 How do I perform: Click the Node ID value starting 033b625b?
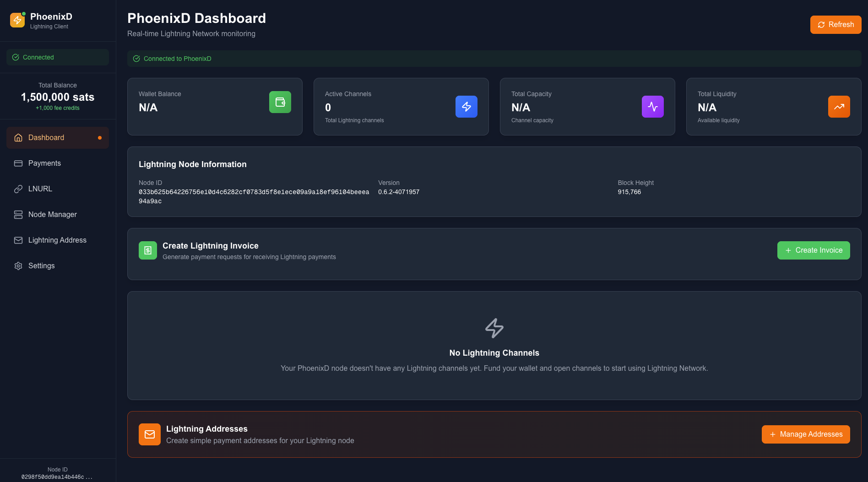tap(254, 196)
